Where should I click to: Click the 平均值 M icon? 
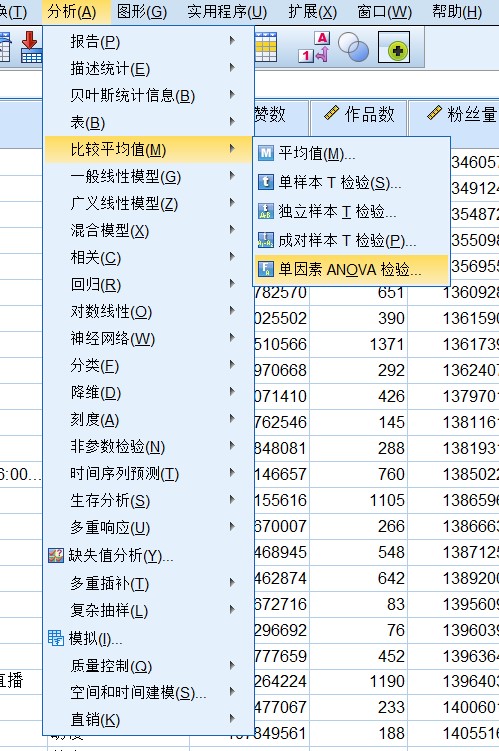pyautogui.click(x=265, y=153)
